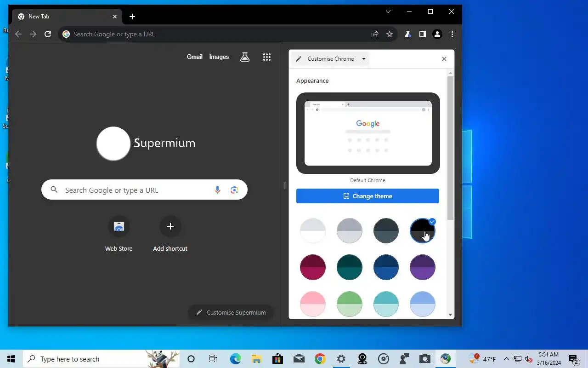The height and width of the screenshot is (368, 588).
Task: Click the Change theme button
Action: point(367,196)
